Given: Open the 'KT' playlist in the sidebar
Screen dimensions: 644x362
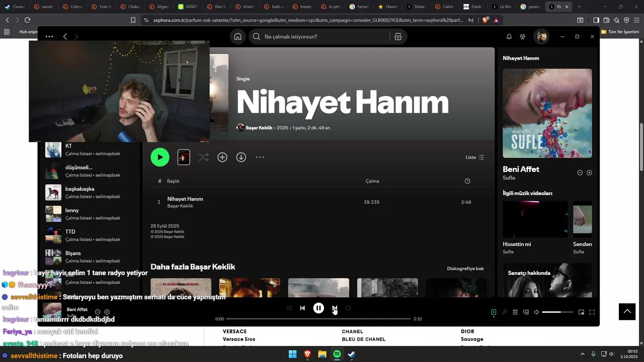Looking at the screenshot, I should tap(91, 150).
